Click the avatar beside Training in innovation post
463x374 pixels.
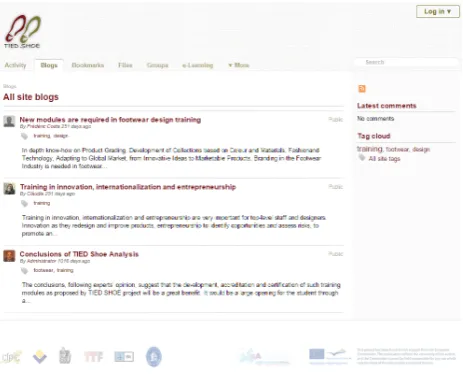9,189
